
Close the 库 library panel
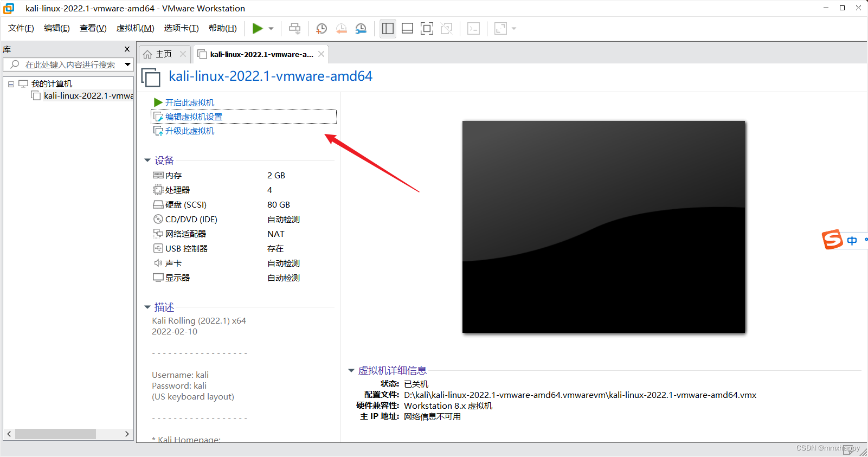[x=127, y=49]
